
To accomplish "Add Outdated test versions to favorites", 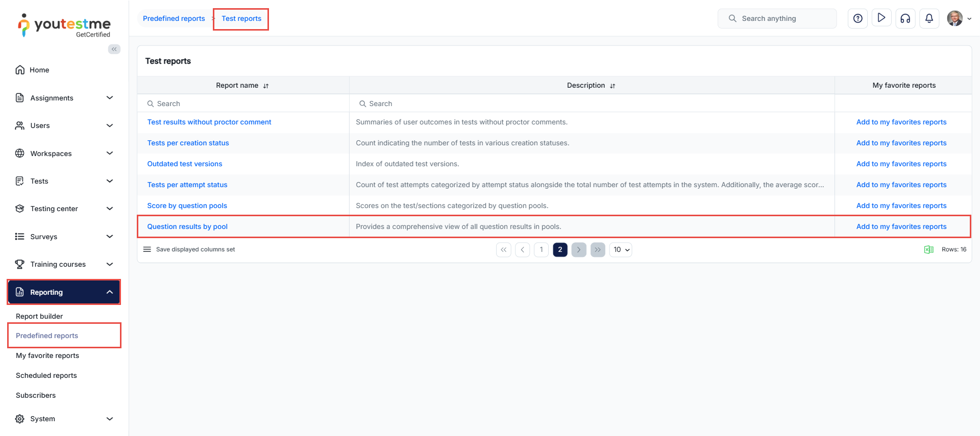I will pos(901,164).
